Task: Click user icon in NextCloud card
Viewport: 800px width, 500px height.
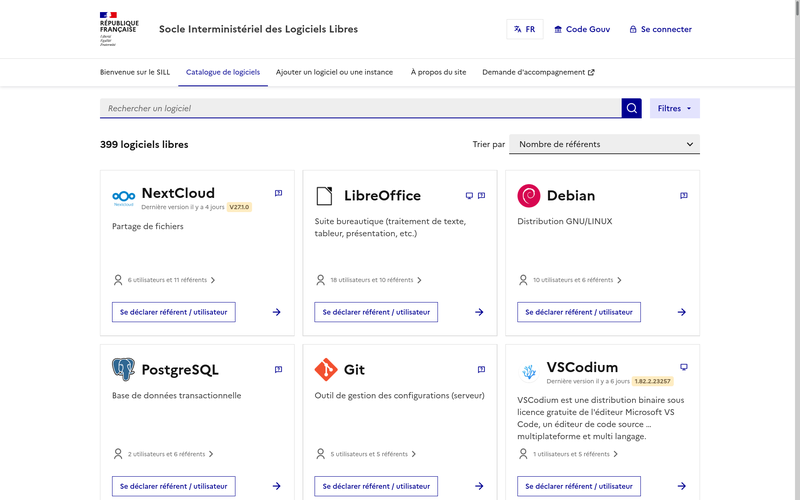Action: point(118,280)
